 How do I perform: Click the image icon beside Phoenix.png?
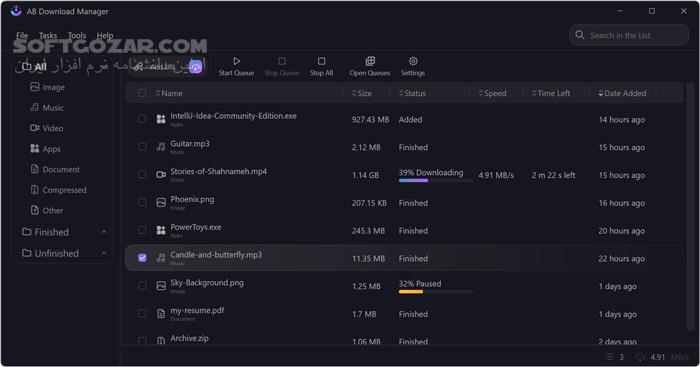tap(161, 203)
